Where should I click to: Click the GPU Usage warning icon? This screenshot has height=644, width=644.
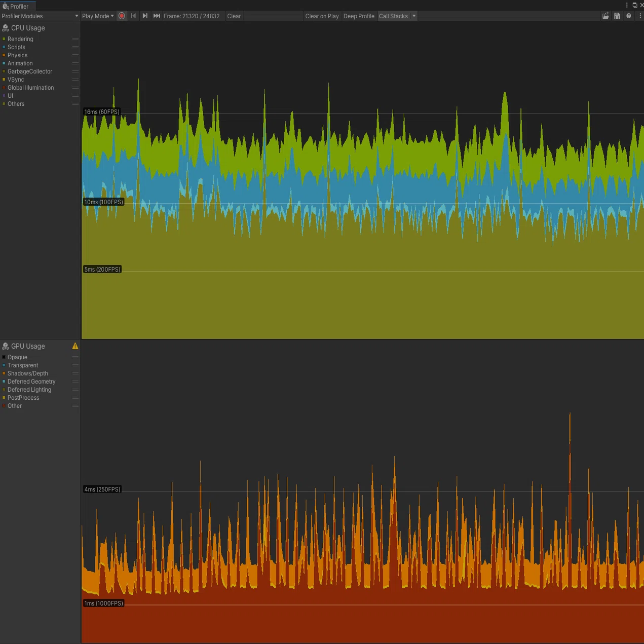[75, 346]
